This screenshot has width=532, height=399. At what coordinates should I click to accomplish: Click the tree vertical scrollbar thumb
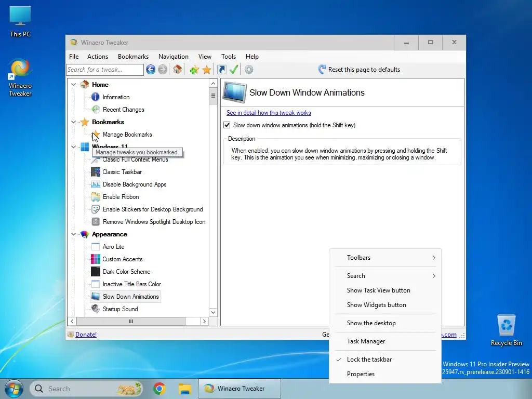click(213, 96)
